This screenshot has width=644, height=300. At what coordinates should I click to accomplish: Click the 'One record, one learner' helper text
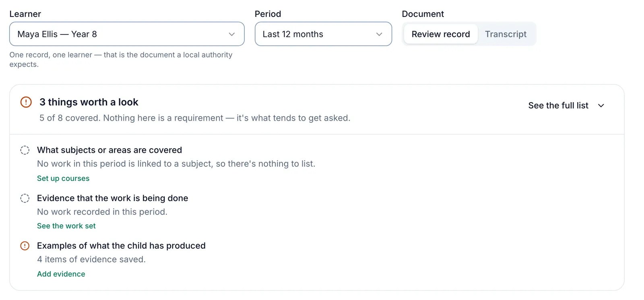(121, 60)
